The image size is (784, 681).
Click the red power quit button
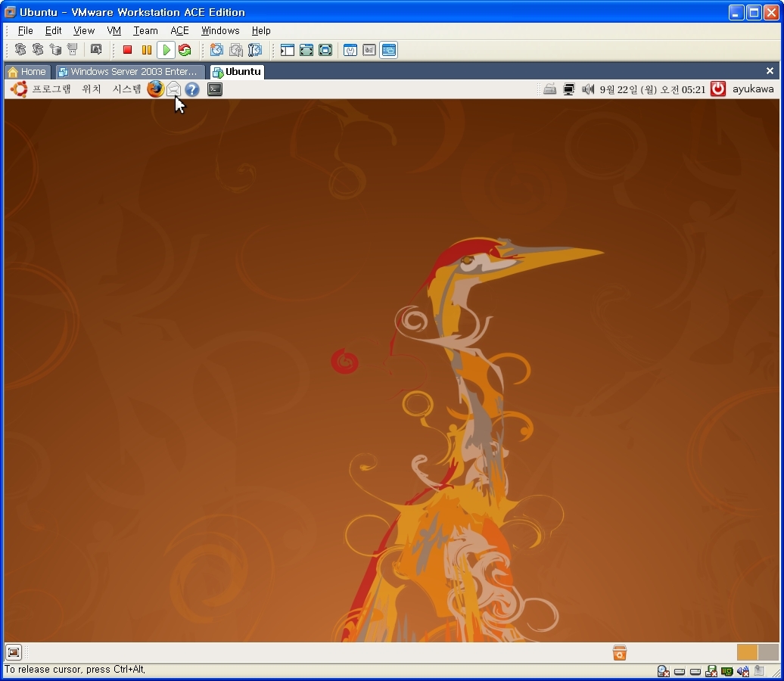(x=718, y=89)
